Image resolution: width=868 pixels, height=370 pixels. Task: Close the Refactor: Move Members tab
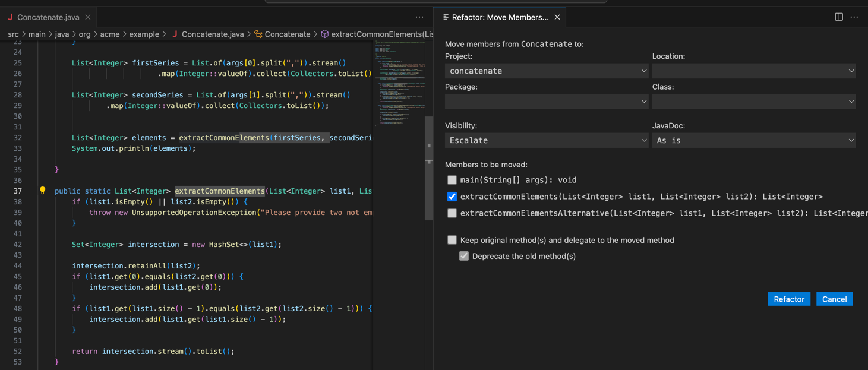pos(557,17)
